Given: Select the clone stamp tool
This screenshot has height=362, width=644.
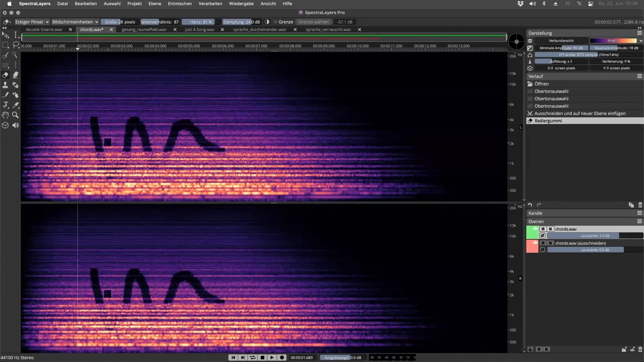Looking at the screenshot, I should (x=5, y=85).
